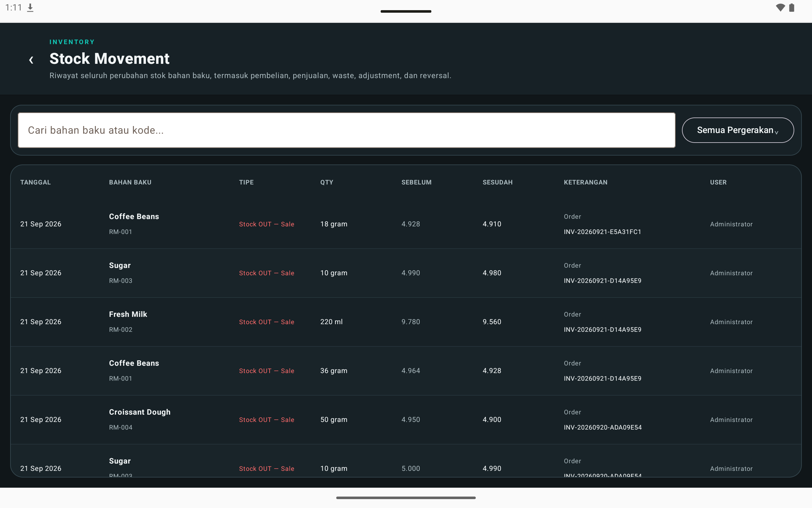The image size is (812, 508).
Task: Click the 220 ml quantity cell
Action: 331,322
